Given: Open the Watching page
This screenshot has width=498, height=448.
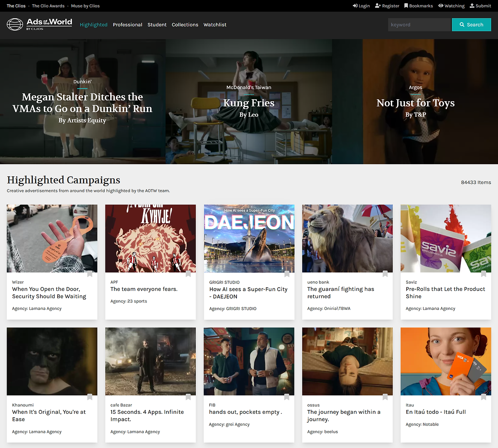Looking at the screenshot, I should (451, 6).
